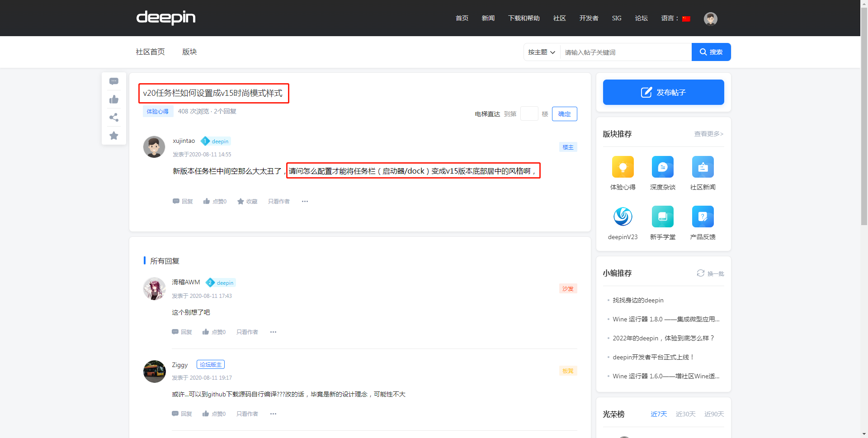The height and width of the screenshot is (438, 868).
Task: Open the 按主题 search type dropdown
Action: 542,52
